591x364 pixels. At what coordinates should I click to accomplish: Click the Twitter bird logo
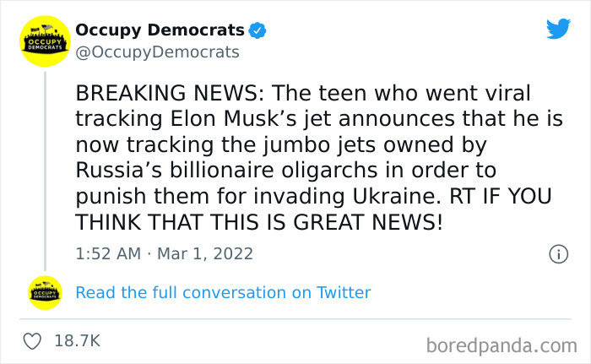(558, 30)
